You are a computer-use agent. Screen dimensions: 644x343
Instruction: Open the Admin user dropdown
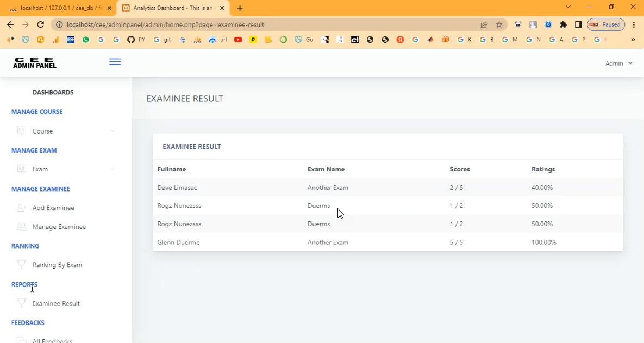618,63
